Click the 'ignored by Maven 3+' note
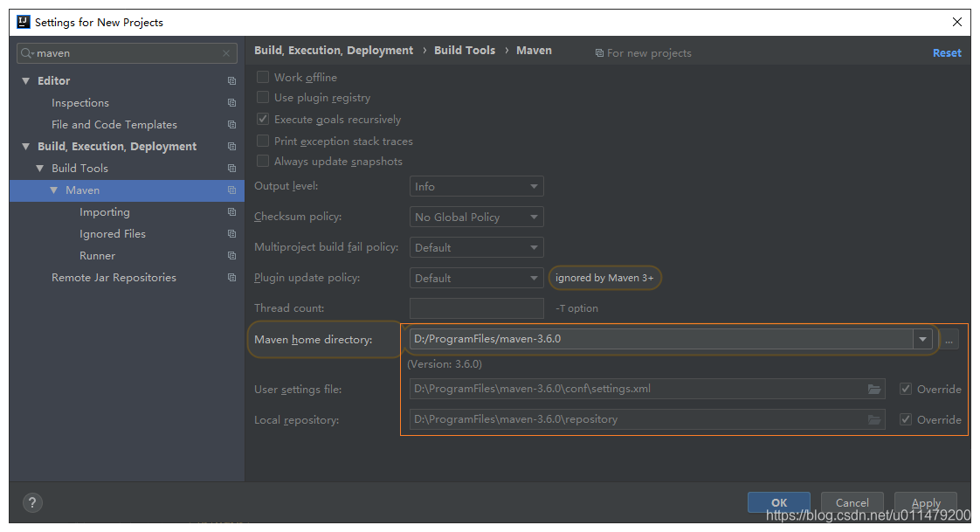980x532 pixels. pos(604,278)
